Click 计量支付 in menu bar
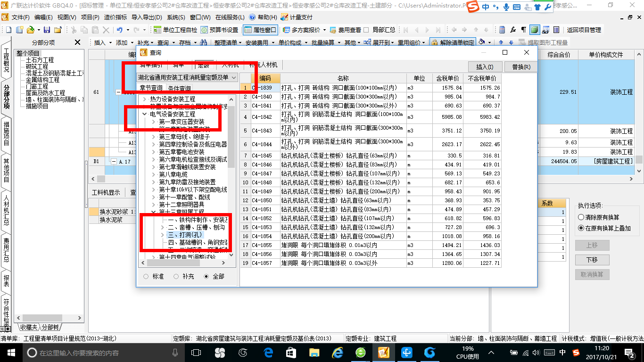Image resolution: width=644 pixels, height=362 pixels. [297, 17]
